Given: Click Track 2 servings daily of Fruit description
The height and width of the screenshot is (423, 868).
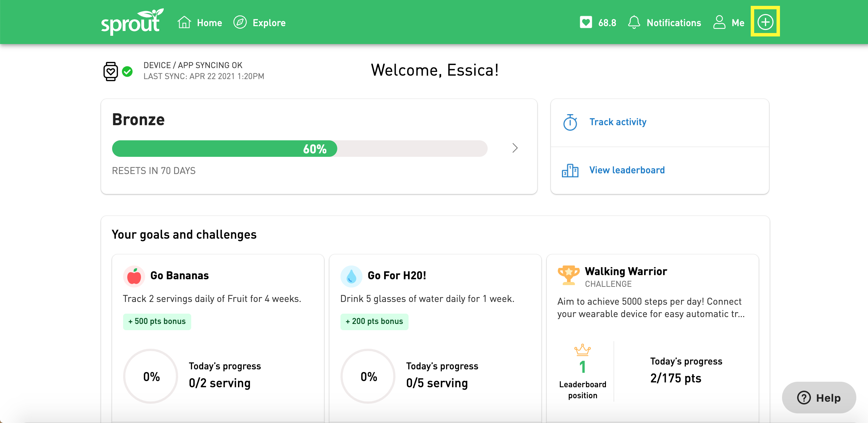Looking at the screenshot, I should click(x=212, y=299).
